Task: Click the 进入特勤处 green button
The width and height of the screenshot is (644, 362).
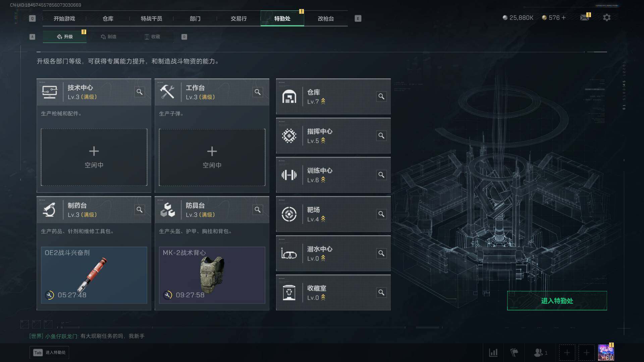Action: click(x=557, y=301)
